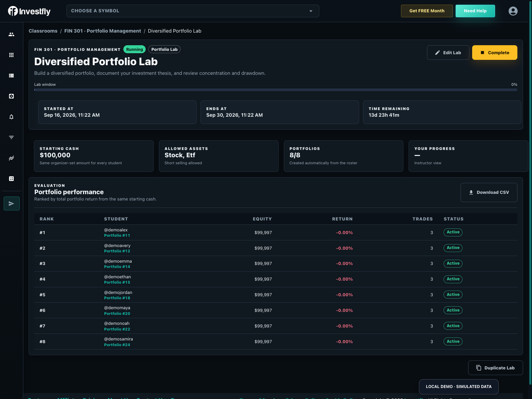Click the LOCAL DEMO · SIMULATED DATA badge
The image size is (532, 399).
459,387
